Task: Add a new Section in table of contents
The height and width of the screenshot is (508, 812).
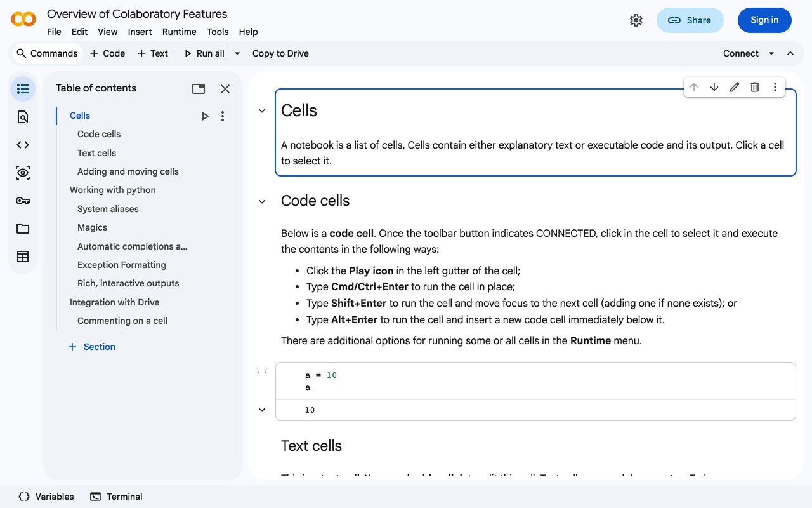Action: [91, 347]
